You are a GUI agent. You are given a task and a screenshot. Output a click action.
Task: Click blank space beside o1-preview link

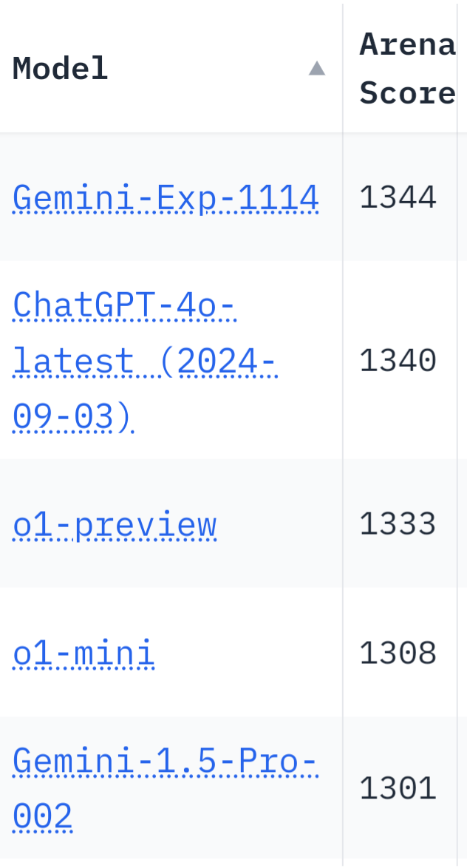click(279, 524)
